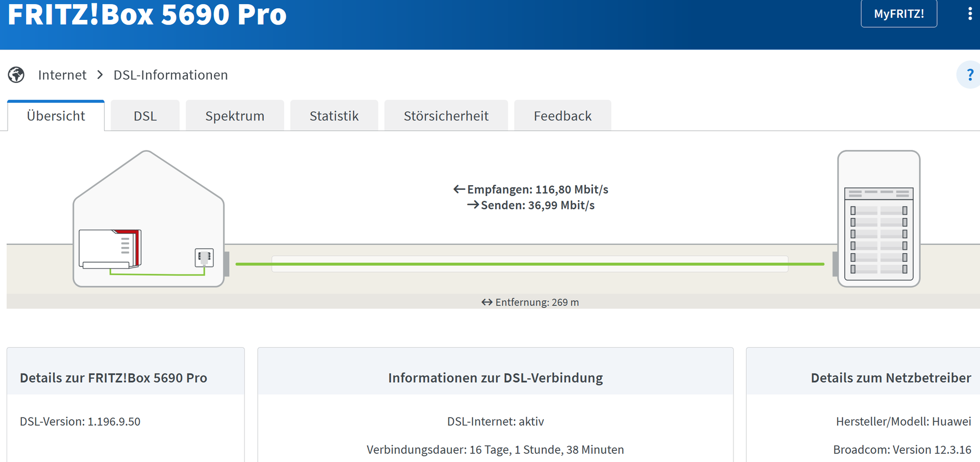Open the Feedback tab
The image size is (980, 462).
562,116
